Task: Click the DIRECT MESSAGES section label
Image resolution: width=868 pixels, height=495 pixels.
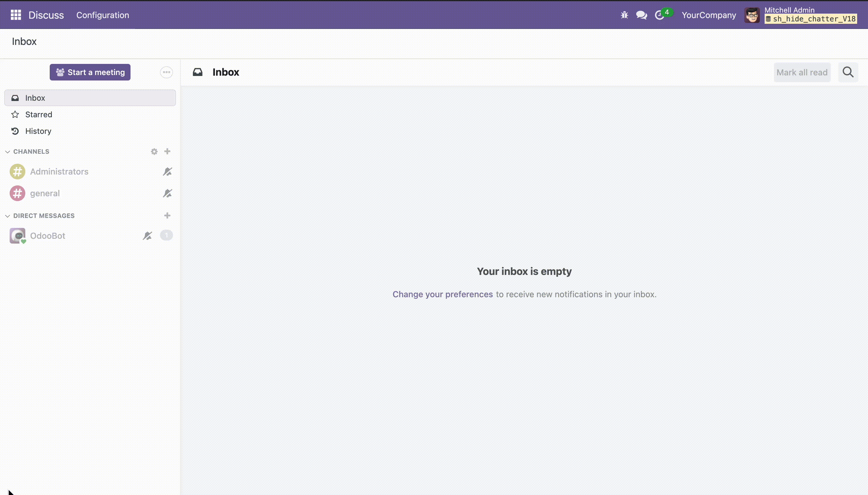Action: (x=44, y=216)
